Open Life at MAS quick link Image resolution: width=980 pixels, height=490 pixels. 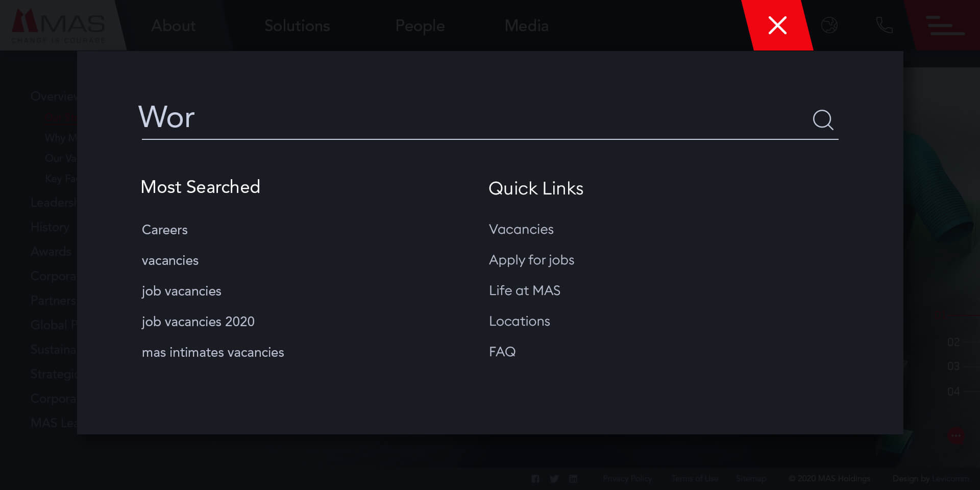[524, 290]
